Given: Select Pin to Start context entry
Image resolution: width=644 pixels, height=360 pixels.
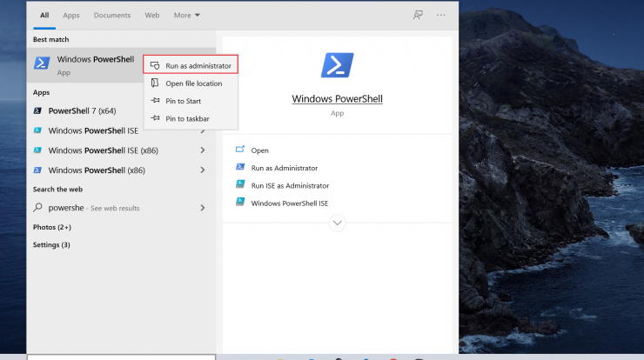Looking at the screenshot, I should coord(191,101).
